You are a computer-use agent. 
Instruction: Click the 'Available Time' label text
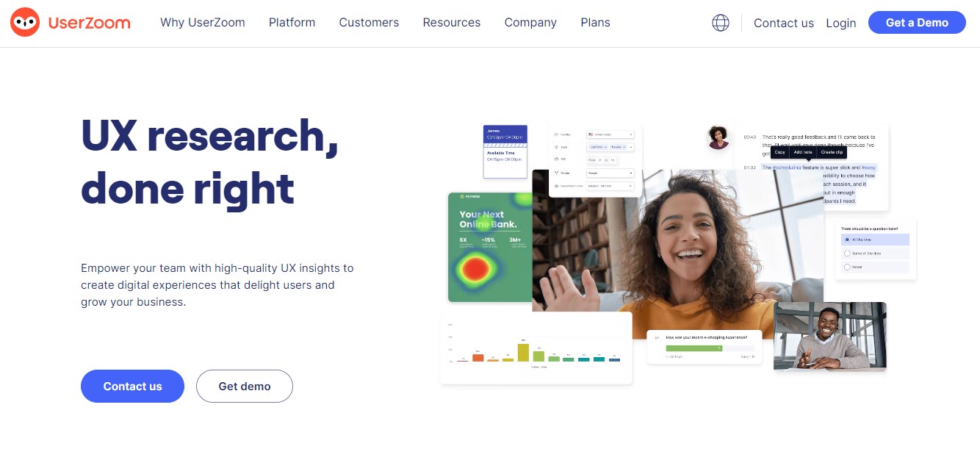[x=500, y=153]
